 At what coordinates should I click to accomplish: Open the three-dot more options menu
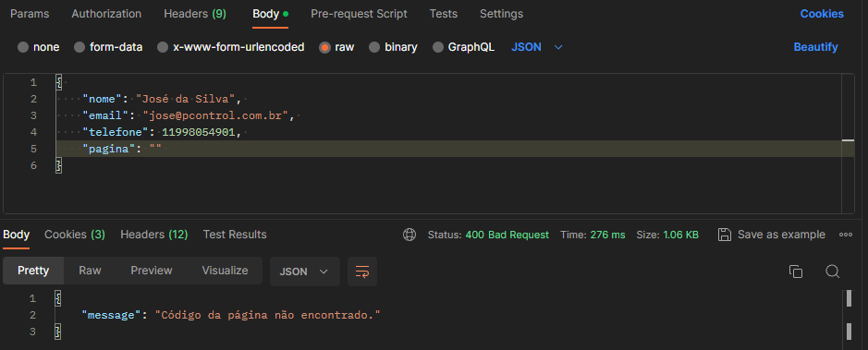click(x=845, y=235)
